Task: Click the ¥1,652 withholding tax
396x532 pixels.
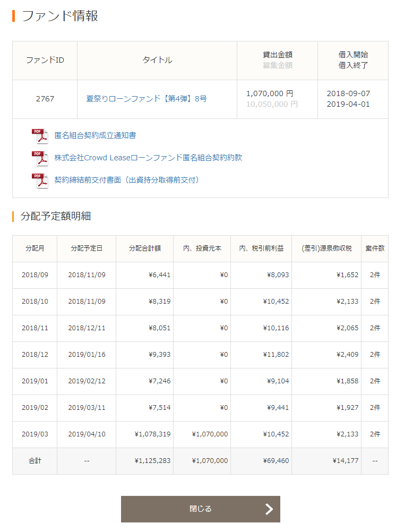Action: pos(348,275)
